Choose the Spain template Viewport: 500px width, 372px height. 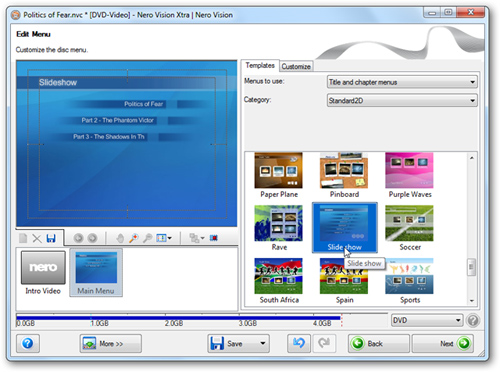[344, 281]
